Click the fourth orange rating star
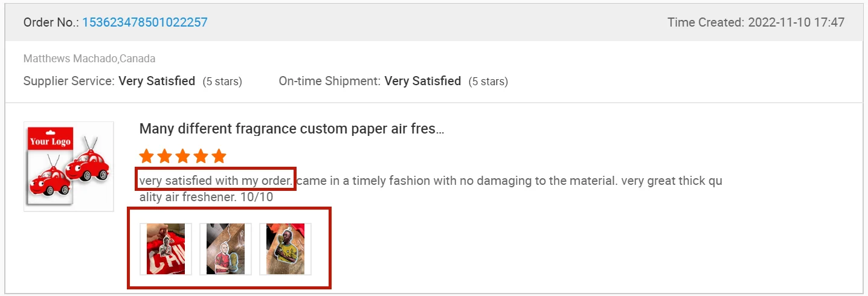Image resolution: width=868 pixels, height=296 pixels. click(201, 156)
